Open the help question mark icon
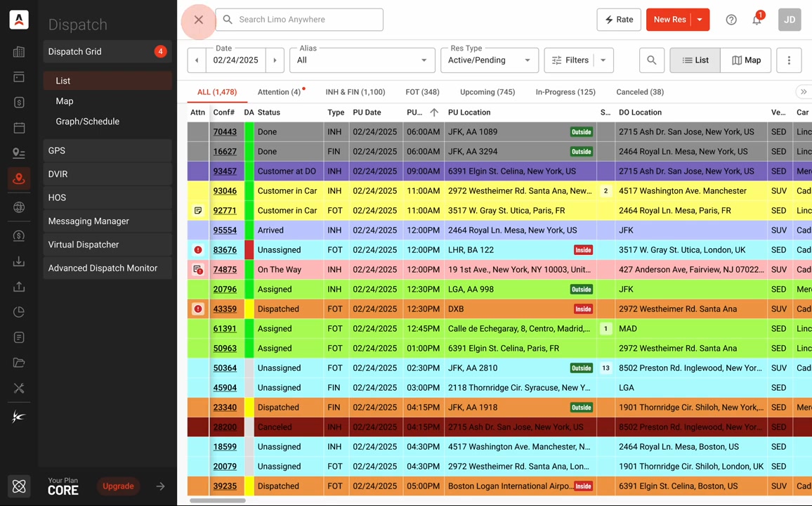The width and height of the screenshot is (812, 506). [731, 20]
